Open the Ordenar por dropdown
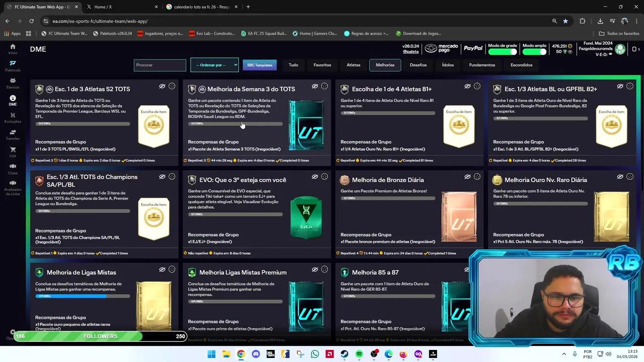The height and width of the screenshot is (362, 644). 214,65
